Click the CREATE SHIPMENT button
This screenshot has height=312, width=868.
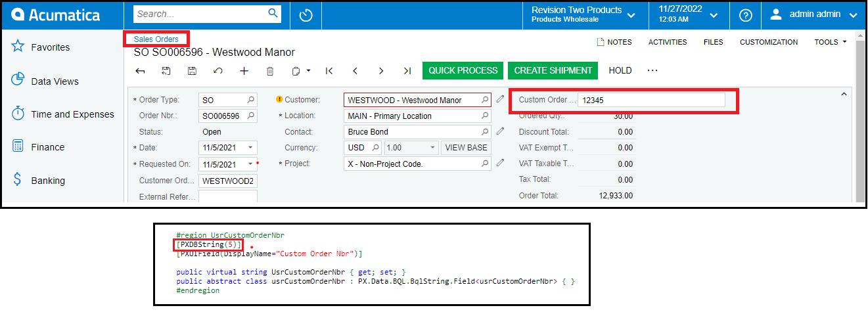553,70
